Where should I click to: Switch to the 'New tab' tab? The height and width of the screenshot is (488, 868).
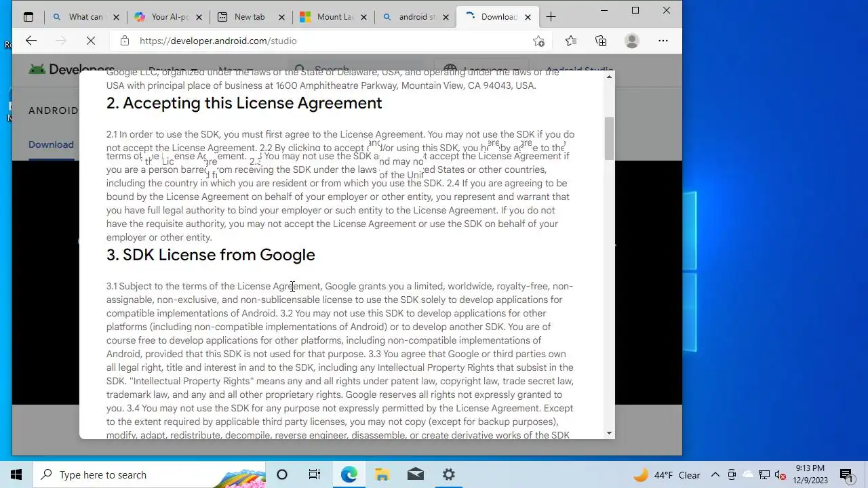pyautogui.click(x=251, y=17)
